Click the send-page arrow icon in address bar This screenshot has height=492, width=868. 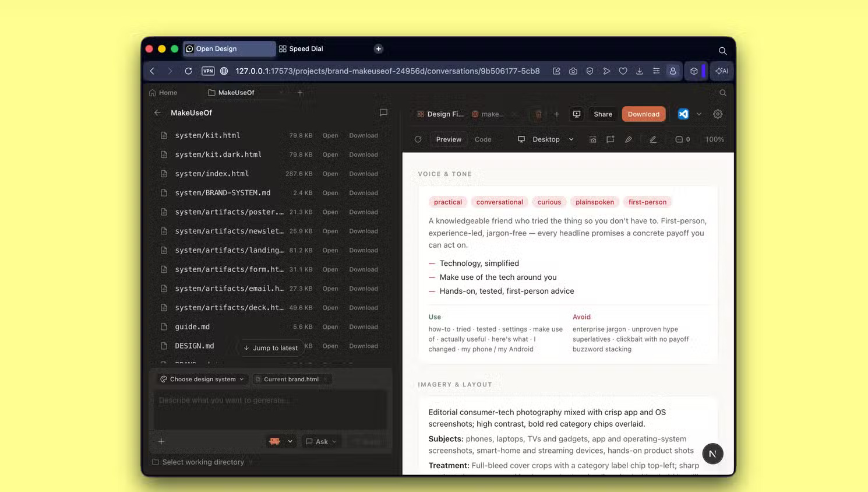pyautogui.click(x=606, y=71)
